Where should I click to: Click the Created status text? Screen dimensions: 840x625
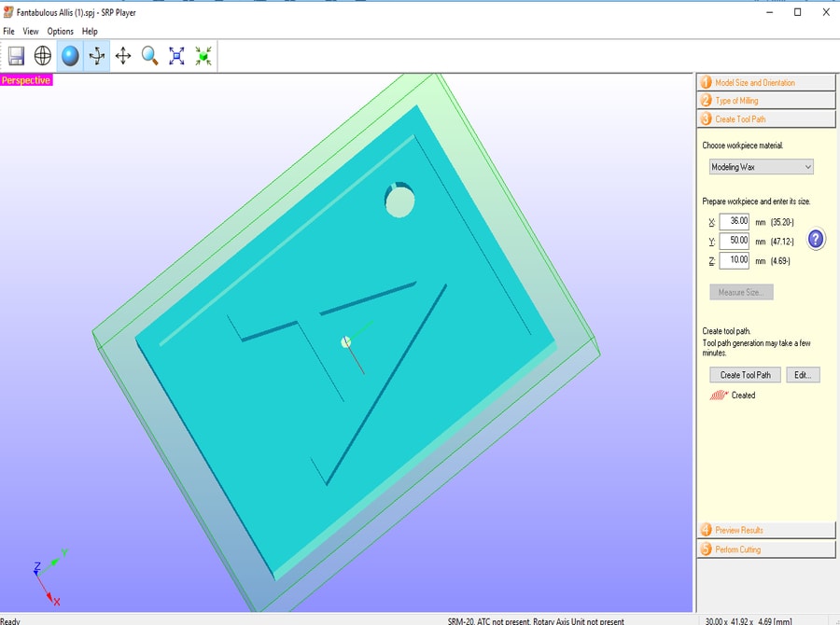pos(744,396)
